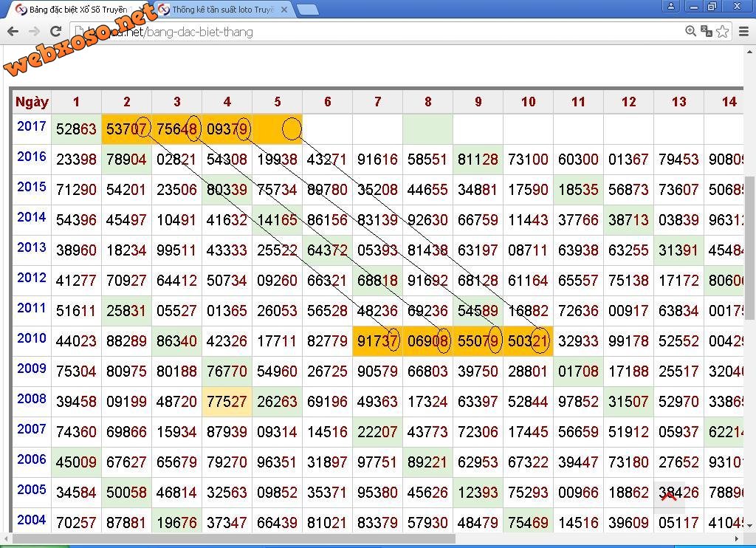Open a new tab with the new tab button
This screenshot has width=756, height=548.
tap(307, 9)
